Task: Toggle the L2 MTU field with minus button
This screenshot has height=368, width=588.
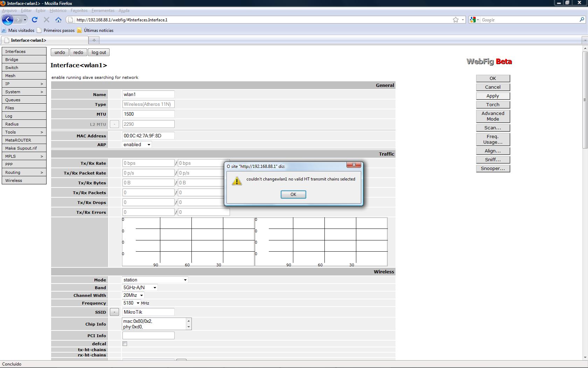Action: [x=114, y=124]
